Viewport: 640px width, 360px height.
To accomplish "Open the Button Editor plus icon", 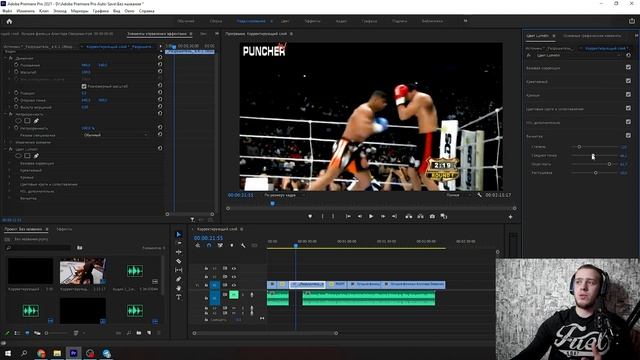I will (510, 217).
